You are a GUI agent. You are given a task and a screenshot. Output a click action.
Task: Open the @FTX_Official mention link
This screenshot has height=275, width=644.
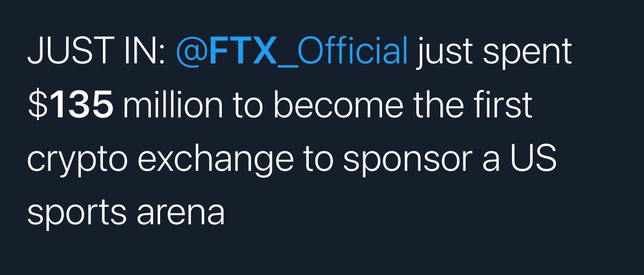point(292,52)
